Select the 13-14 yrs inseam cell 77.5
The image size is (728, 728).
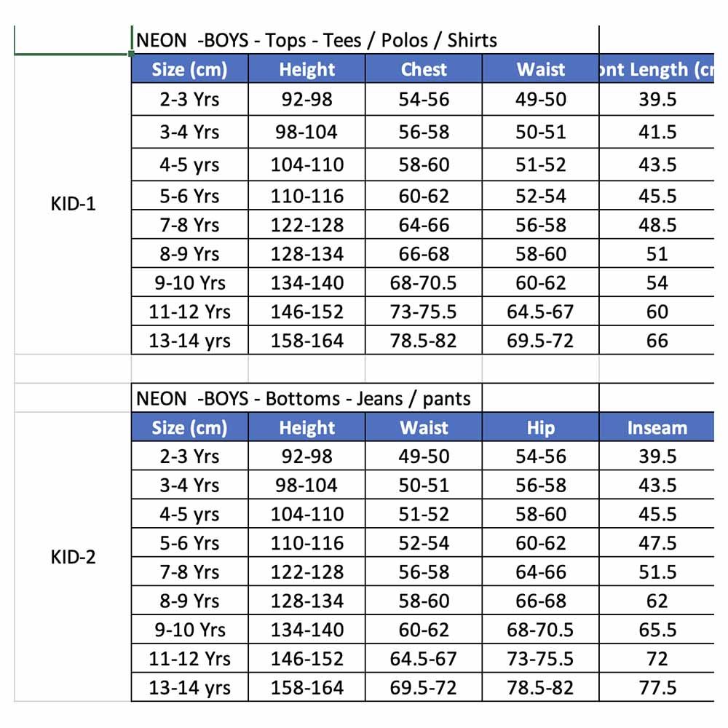click(657, 687)
